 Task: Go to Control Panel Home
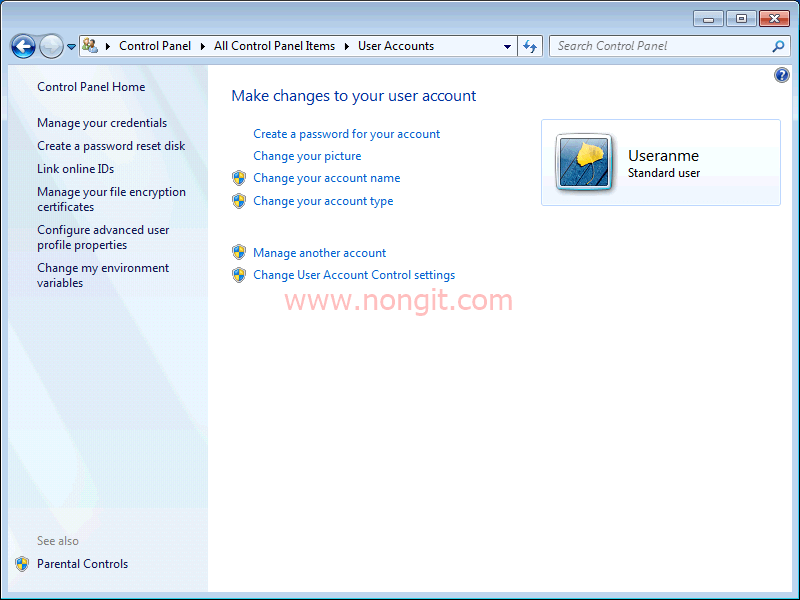coord(91,87)
